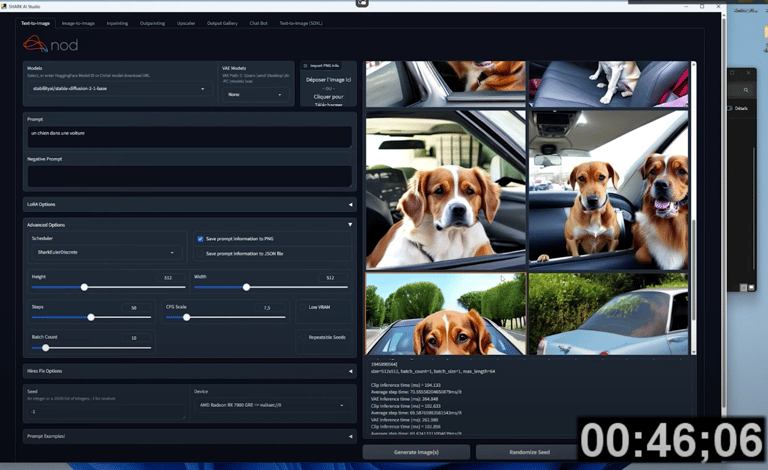Open the Scheduler dropdown
The image size is (768, 470).
[x=106, y=252]
